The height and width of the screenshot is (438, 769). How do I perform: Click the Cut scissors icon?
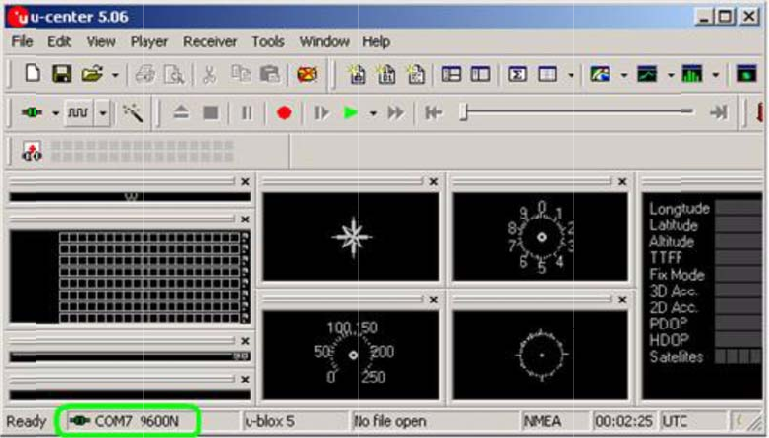pos(209,75)
